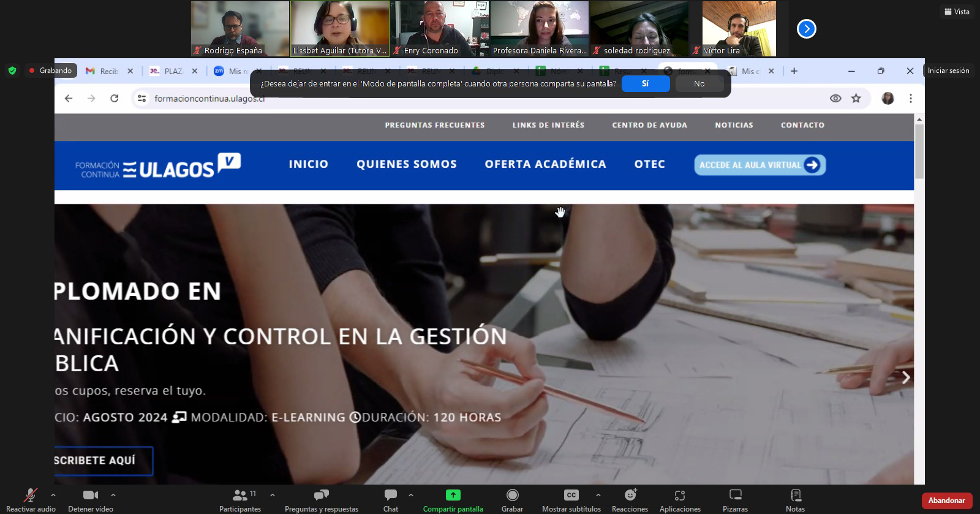
Task: Open QUIENES SOMOS menu item
Action: point(407,164)
